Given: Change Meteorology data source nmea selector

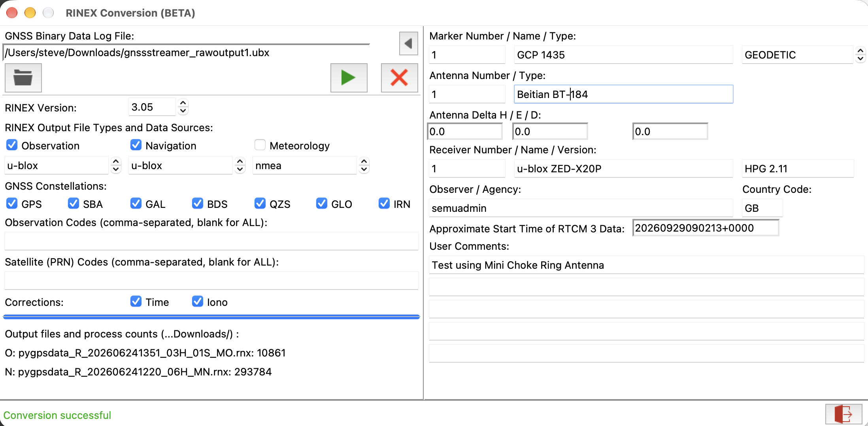Looking at the screenshot, I should (364, 165).
